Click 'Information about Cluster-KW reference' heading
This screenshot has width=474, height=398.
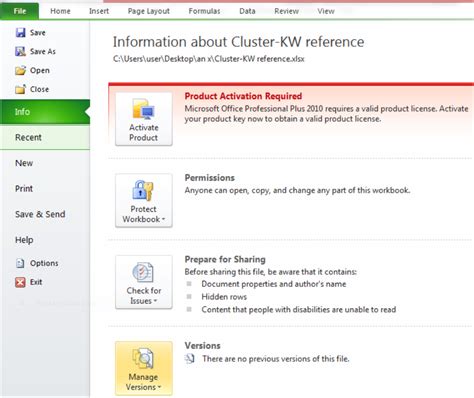pyautogui.click(x=238, y=42)
